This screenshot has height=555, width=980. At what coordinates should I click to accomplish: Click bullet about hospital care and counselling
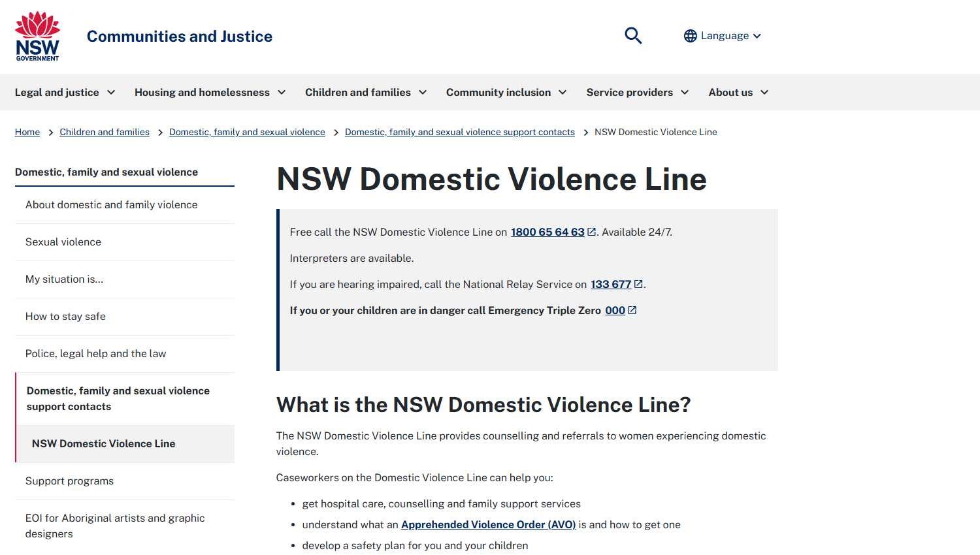coord(441,503)
